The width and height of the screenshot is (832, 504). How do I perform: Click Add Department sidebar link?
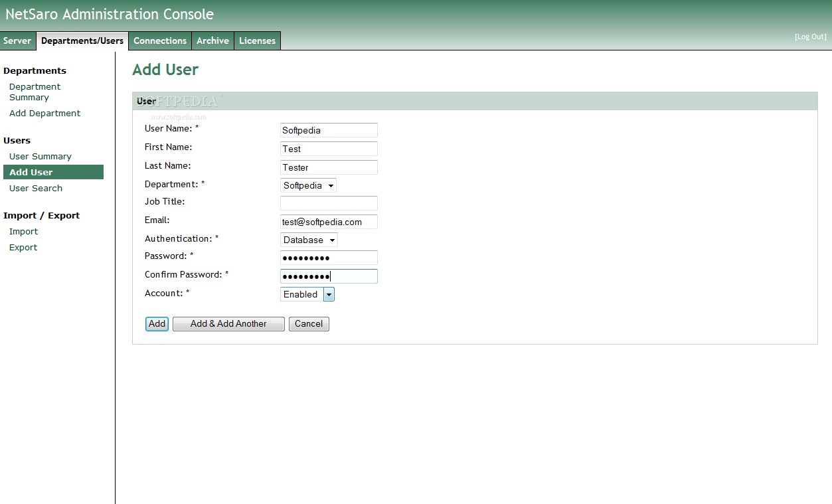click(44, 113)
